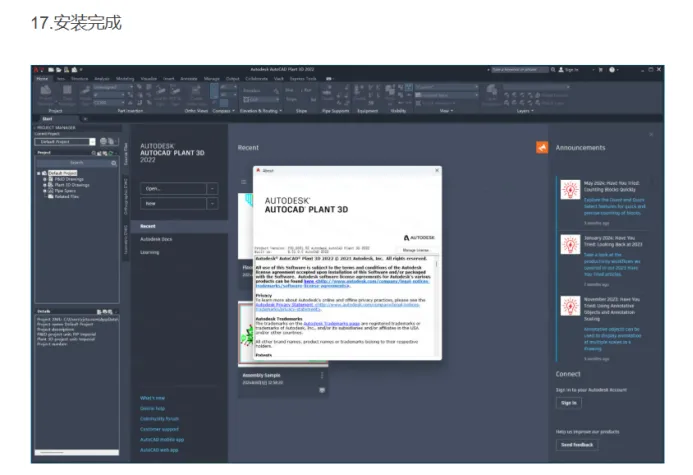Click the Sign In user icon in title bar

click(x=561, y=70)
